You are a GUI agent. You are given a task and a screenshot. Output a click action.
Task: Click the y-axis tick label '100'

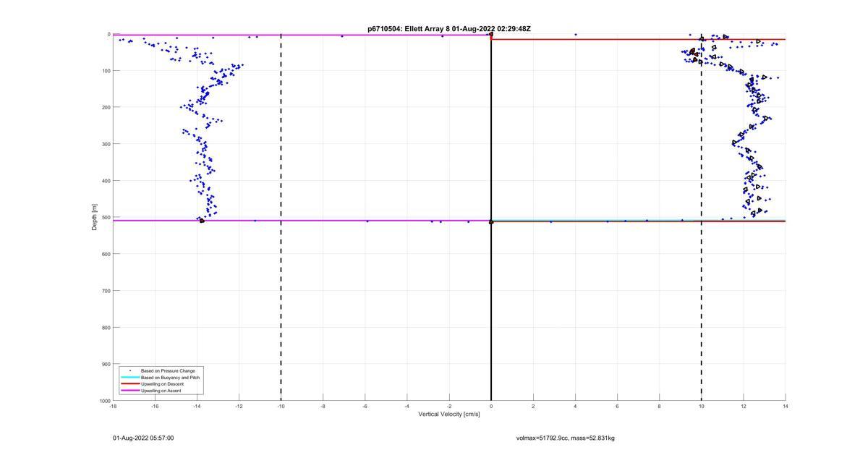click(x=105, y=71)
